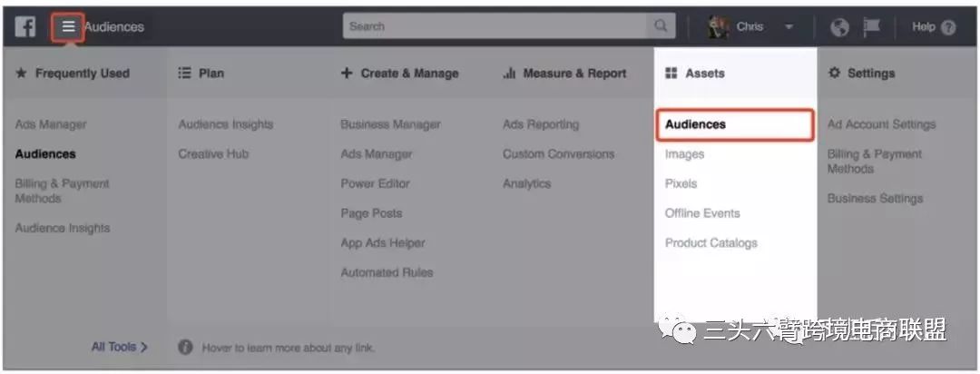This screenshot has width=980, height=374.
Task: Click the search magnifier icon
Action: (x=660, y=26)
